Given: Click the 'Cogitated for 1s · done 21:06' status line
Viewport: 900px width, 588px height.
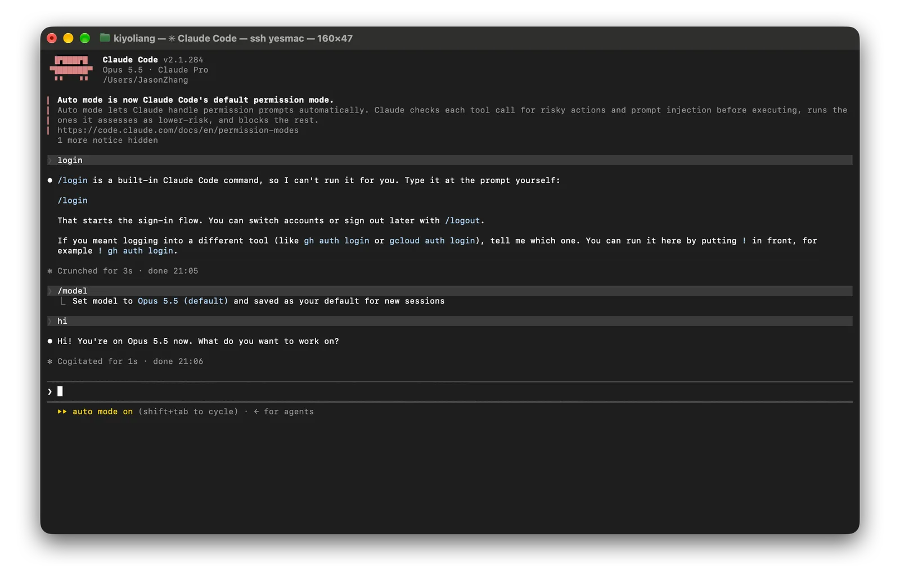Looking at the screenshot, I should (x=125, y=361).
